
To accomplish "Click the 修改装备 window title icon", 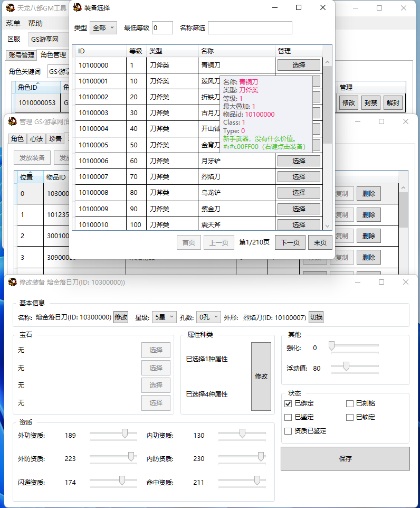I will click(12, 282).
